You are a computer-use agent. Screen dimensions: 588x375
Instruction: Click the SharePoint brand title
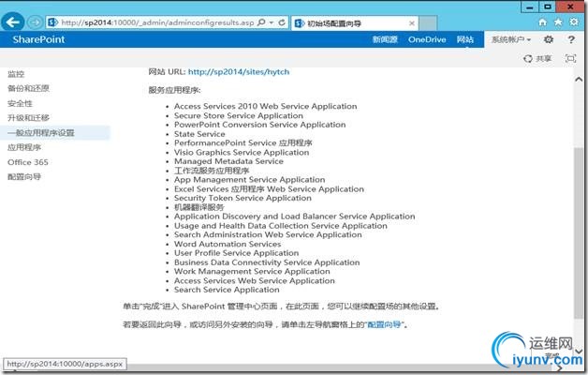tap(38, 39)
